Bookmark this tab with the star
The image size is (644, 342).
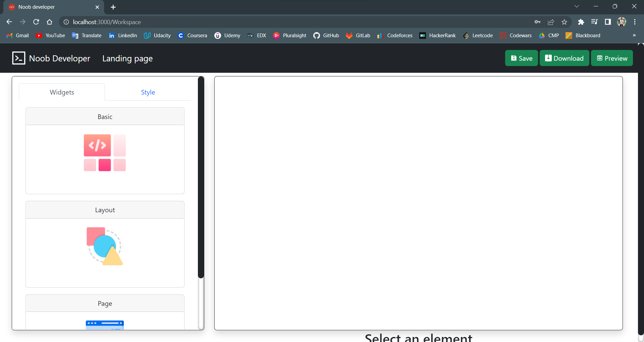[564, 22]
